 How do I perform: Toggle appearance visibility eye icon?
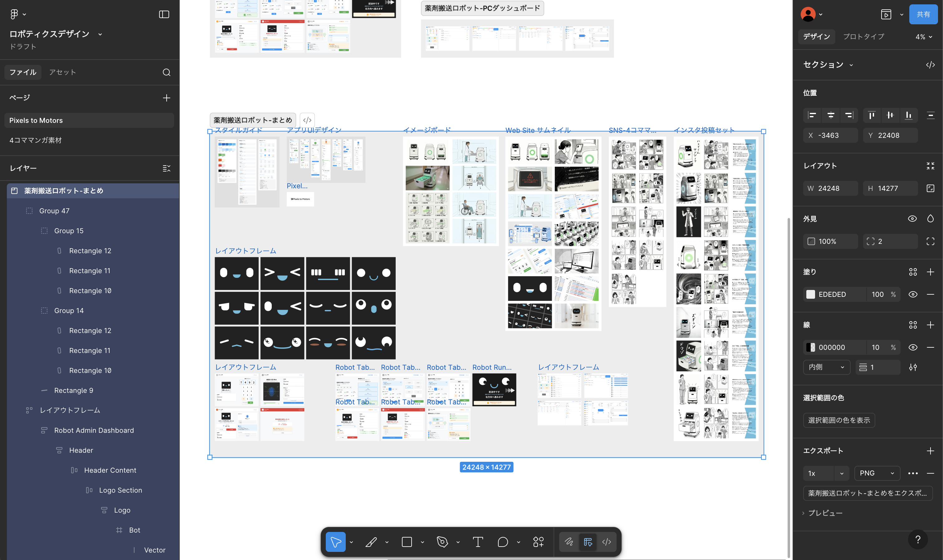[912, 219]
